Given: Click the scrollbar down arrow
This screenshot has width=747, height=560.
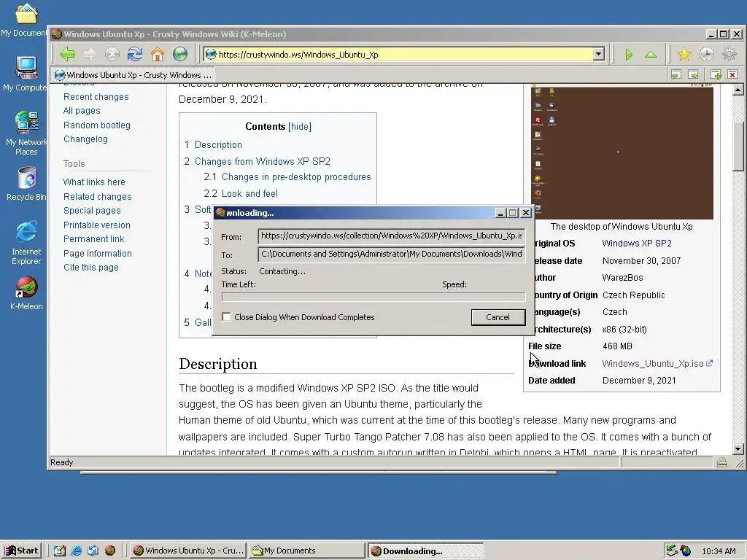Looking at the screenshot, I should (x=738, y=449).
